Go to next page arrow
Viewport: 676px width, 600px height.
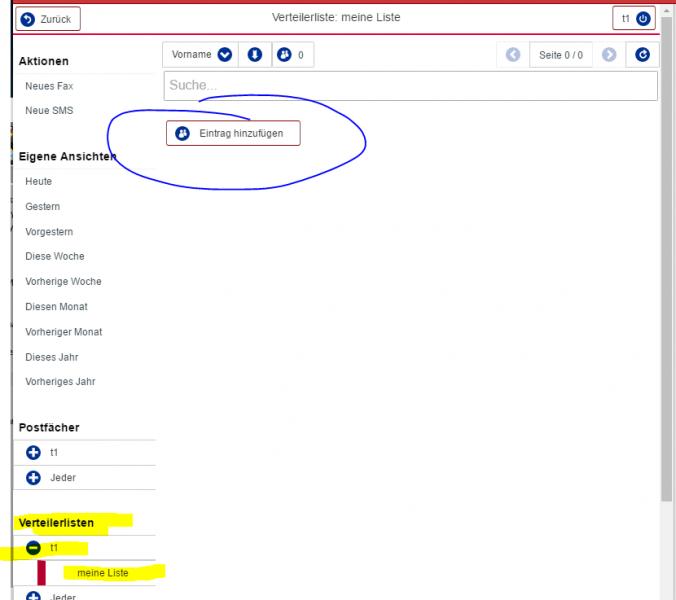click(x=609, y=55)
